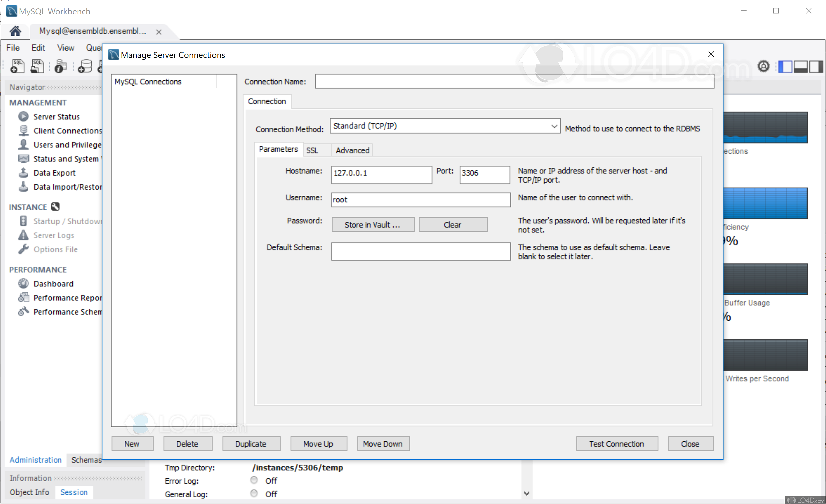826x504 pixels.
Task: Toggle the bottom output panel icon
Action: point(800,66)
